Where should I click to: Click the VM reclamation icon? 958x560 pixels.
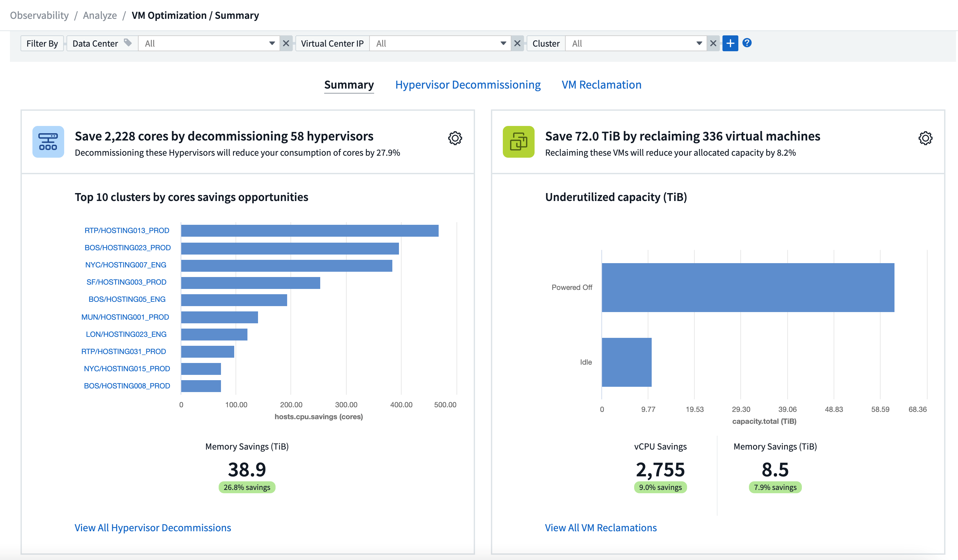[x=520, y=141]
